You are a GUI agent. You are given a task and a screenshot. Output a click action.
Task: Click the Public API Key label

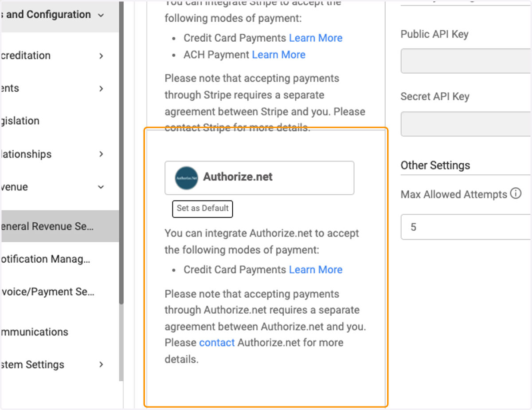434,35
